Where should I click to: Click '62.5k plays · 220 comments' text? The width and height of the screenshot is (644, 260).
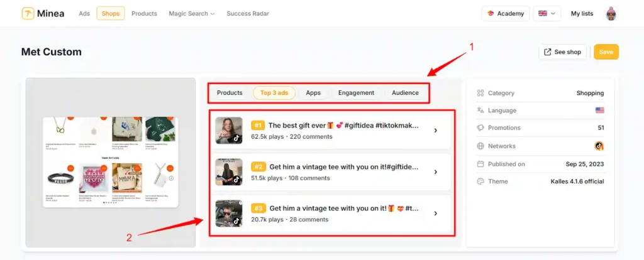[x=292, y=136]
